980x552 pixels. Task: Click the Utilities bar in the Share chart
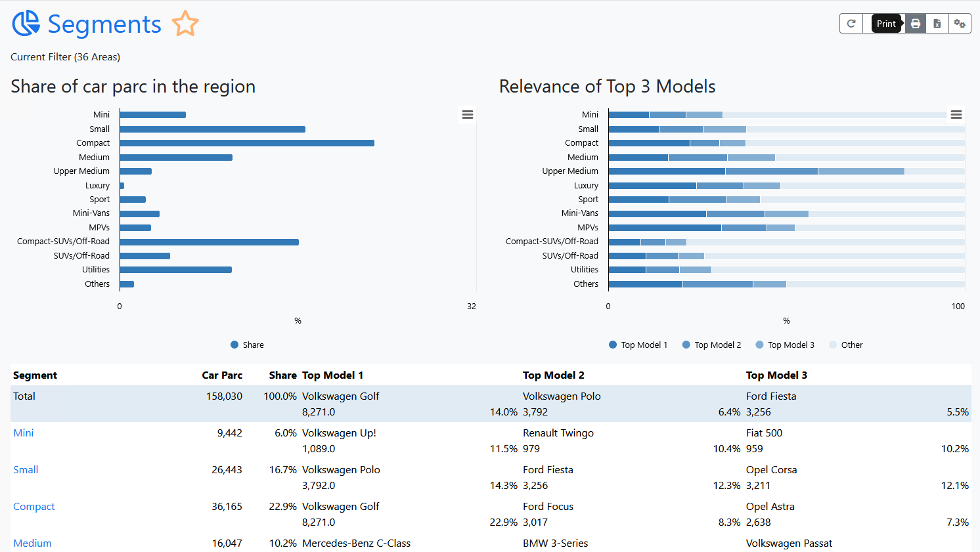point(176,270)
